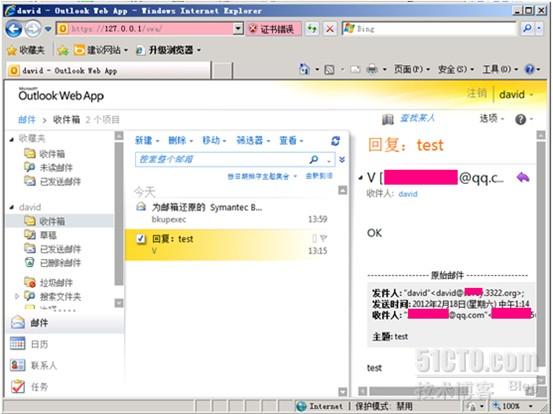Screen dimensions: 553x414
Task: Open the 新建 dropdown menu
Action: 147,141
